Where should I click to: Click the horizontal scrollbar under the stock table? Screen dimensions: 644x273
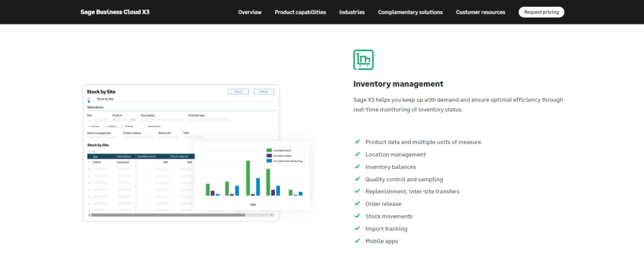167,215
